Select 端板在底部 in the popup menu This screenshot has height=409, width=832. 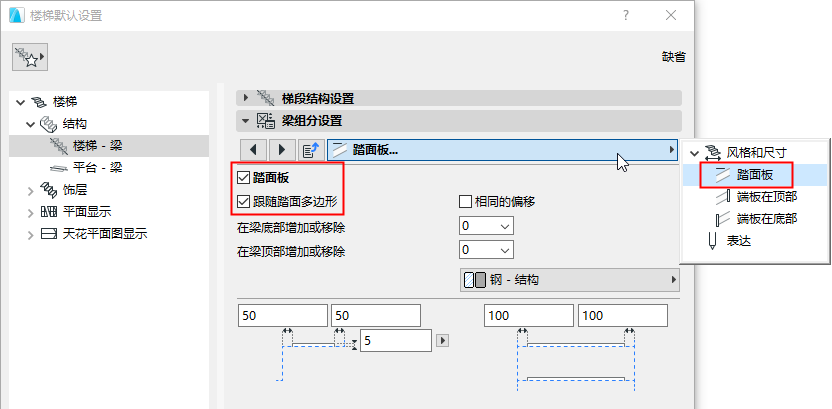[x=756, y=219]
